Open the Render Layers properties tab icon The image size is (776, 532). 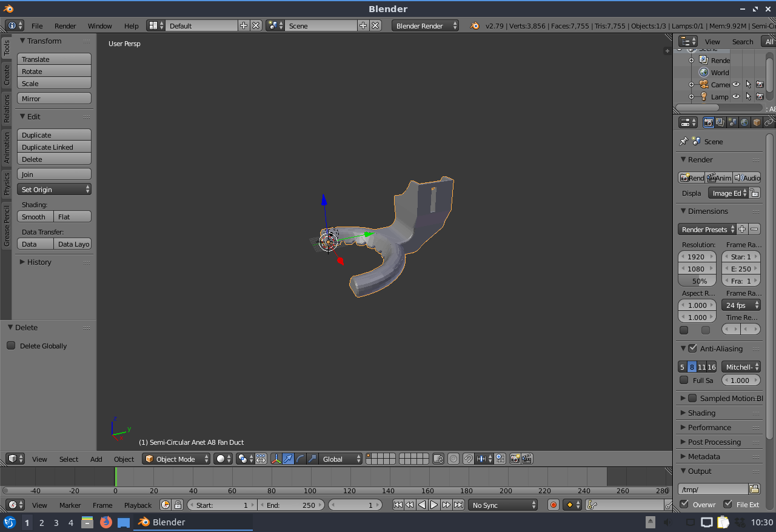pyautogui.click(x=720, y=122)
